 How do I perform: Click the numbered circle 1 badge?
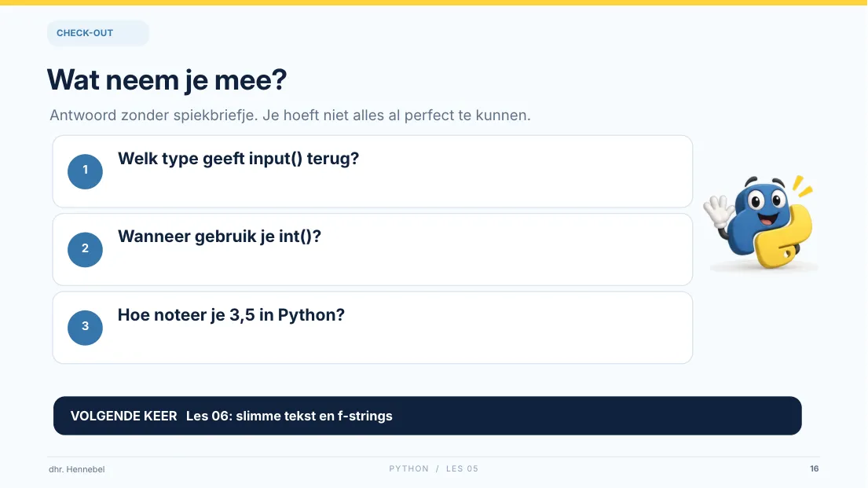click(86, 171)
